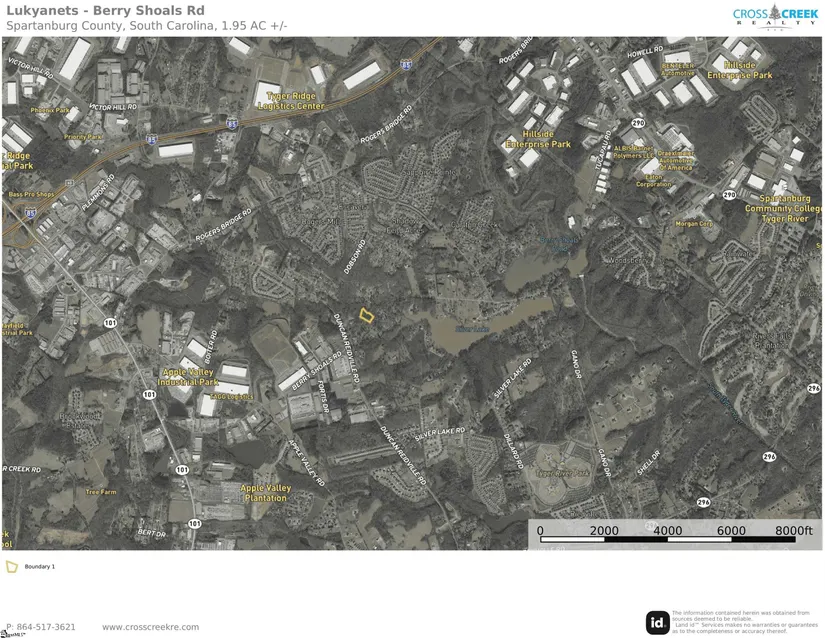Select the yellow property boundary outline on map

367,315
